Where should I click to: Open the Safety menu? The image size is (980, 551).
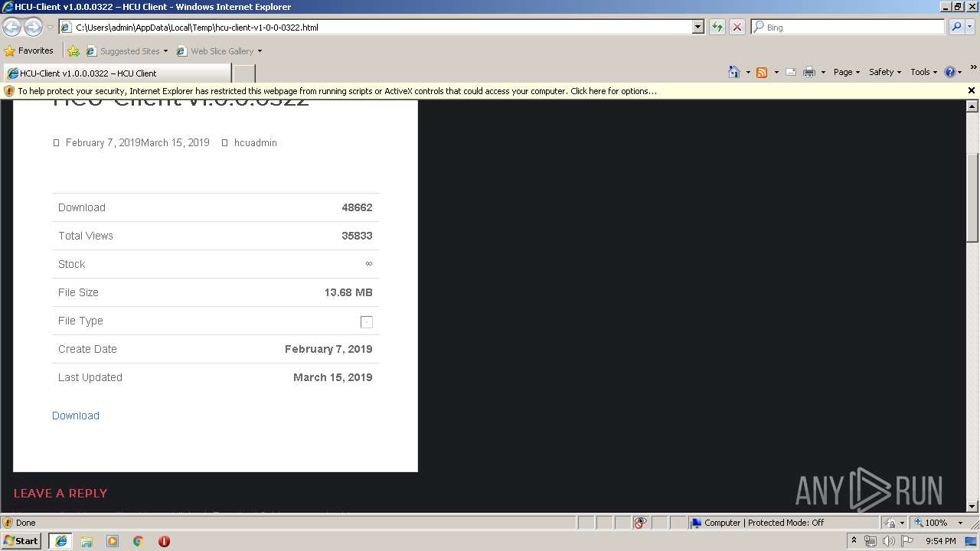coord(885,72)
